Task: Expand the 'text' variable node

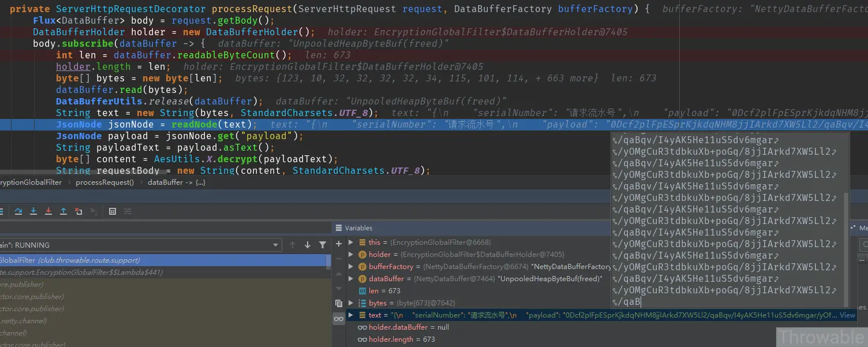Action: click(351, 315)
